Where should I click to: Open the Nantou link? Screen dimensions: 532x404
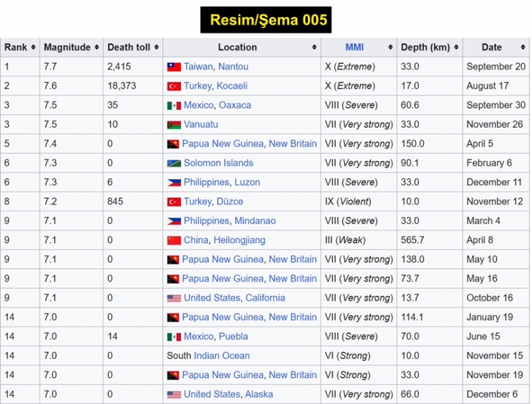pyautogui.click(x=233, y=67)
